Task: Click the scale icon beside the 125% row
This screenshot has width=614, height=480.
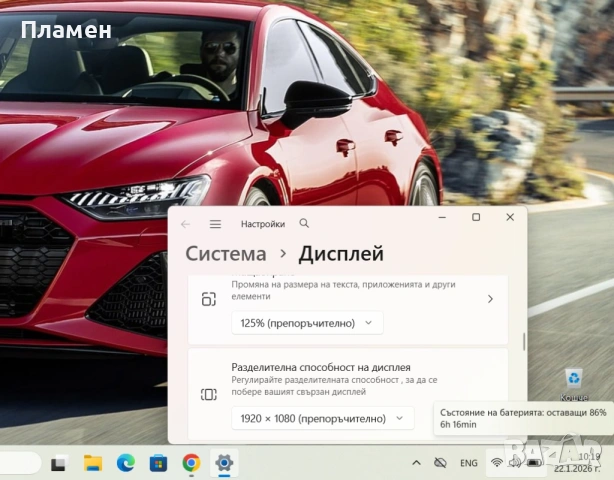Action: coord(209,299)
